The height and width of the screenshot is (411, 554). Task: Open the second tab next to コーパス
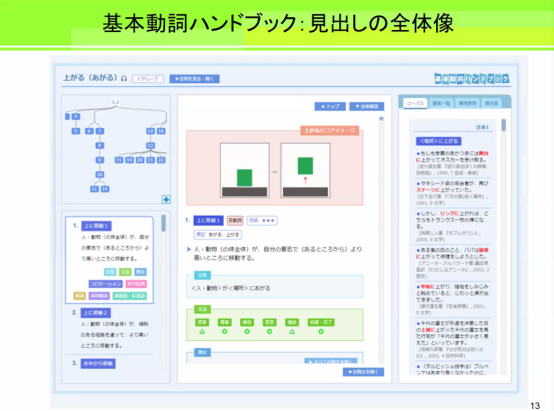click(x=441, y=103)
